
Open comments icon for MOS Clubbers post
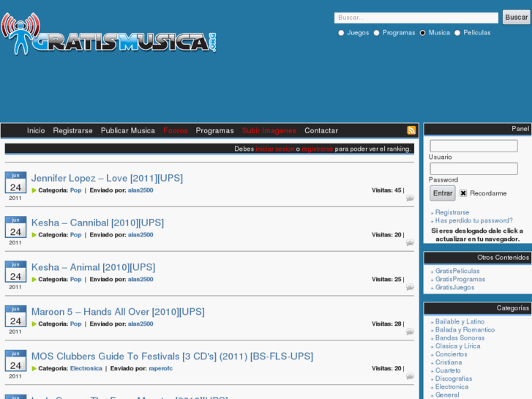tap(410, 376)
